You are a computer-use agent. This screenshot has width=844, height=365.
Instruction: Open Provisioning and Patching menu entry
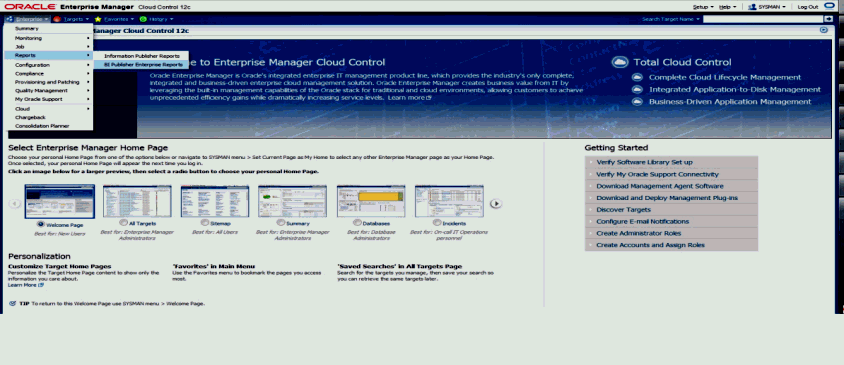pyautogui.click(x=48, y=82)
